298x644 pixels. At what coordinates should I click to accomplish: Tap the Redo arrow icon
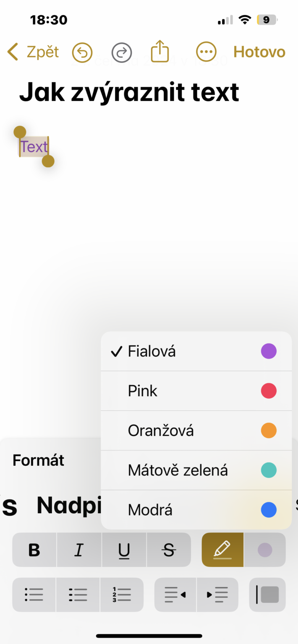click(x=121, y=52)
